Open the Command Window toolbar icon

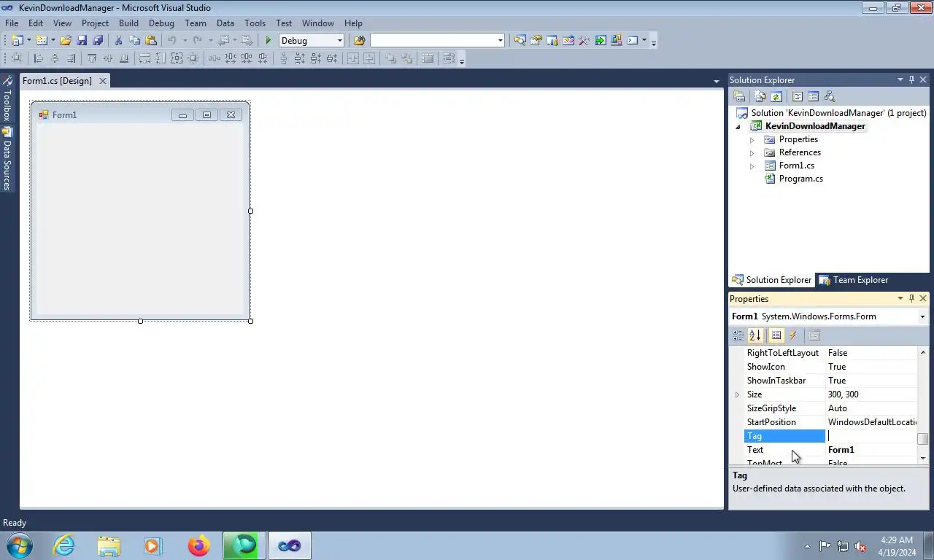point(633,40)
